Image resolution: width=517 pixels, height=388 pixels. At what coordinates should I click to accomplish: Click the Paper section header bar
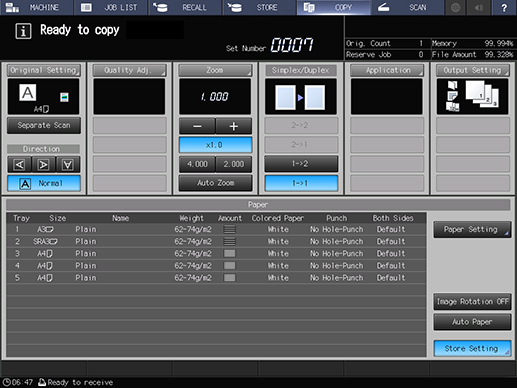(258, 205)
